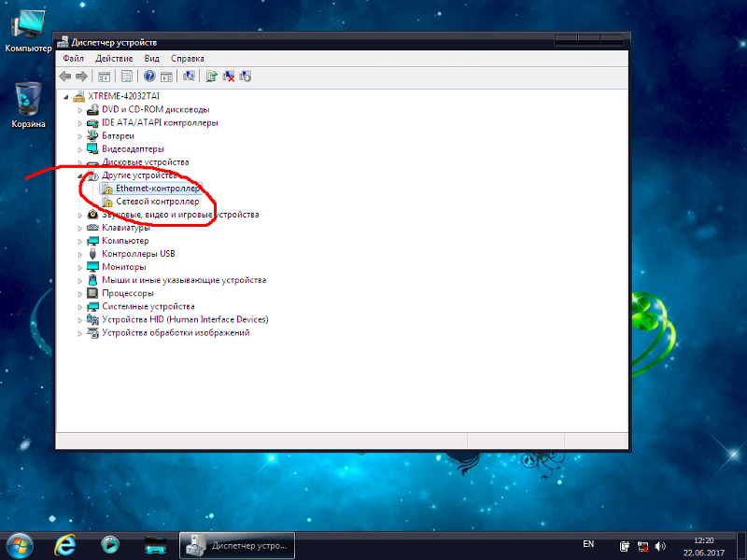Image resolution: width=747 pixels, height=560 pixels.
Task: Click the Uninstall device icon with red X
Action: [x=228, y=77]
